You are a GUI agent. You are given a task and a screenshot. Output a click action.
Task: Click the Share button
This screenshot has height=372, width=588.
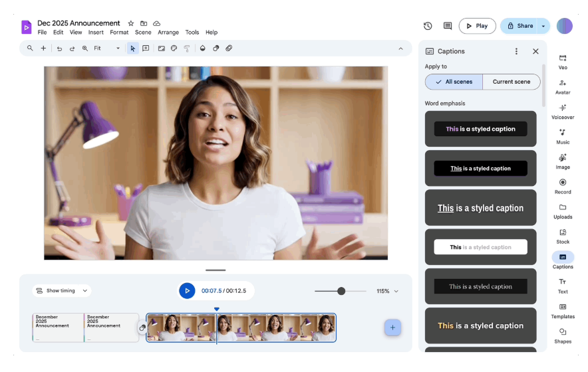point(519,26)
